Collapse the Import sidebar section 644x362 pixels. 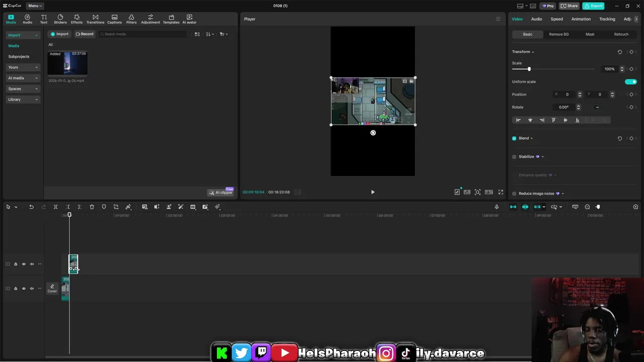(x=23, y=35)
